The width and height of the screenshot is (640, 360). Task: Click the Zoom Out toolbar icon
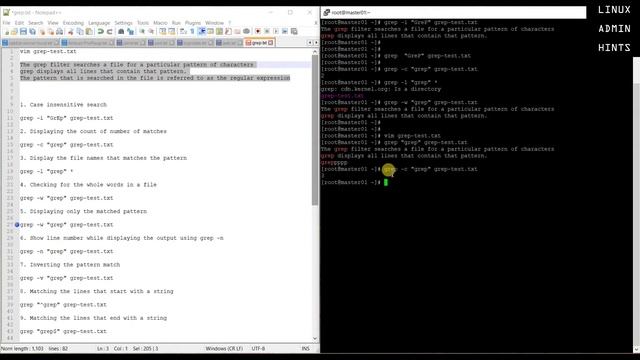(x=151, y=31)
